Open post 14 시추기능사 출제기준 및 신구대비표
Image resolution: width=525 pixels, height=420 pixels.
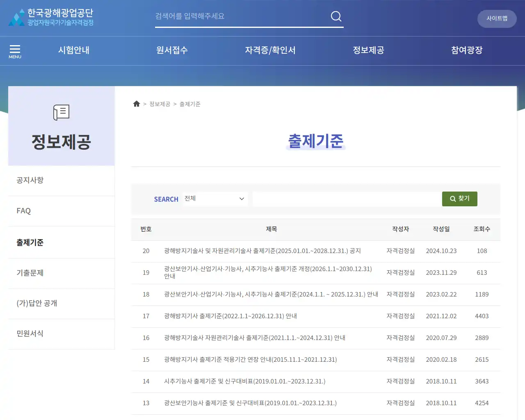click(244, 381)
